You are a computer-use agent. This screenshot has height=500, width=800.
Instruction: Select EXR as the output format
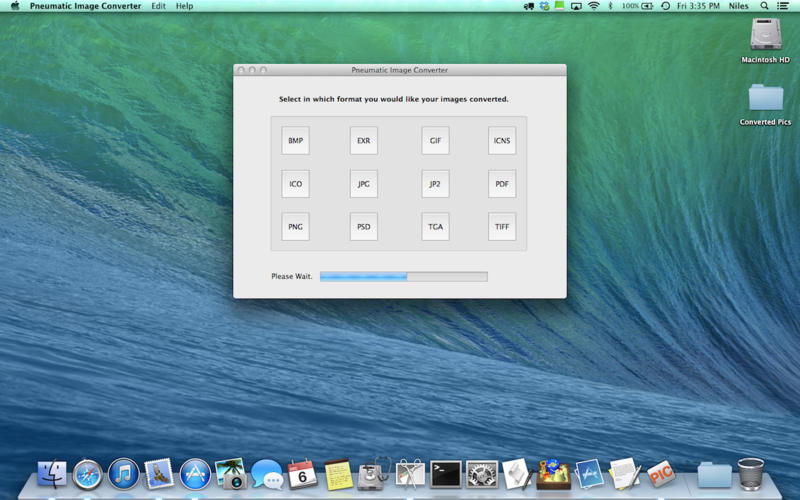coord(364,141)
